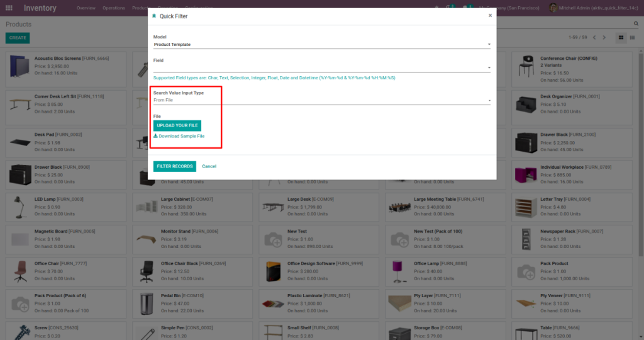Switch to Kanban view icon
Screen dimensions: 644x340
[621, 38]
